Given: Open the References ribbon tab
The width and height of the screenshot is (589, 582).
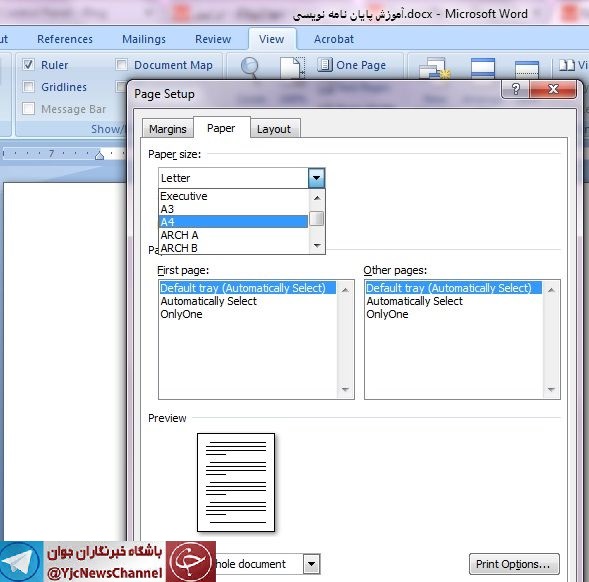Looking at the screenshot, I should click(65, 39).
